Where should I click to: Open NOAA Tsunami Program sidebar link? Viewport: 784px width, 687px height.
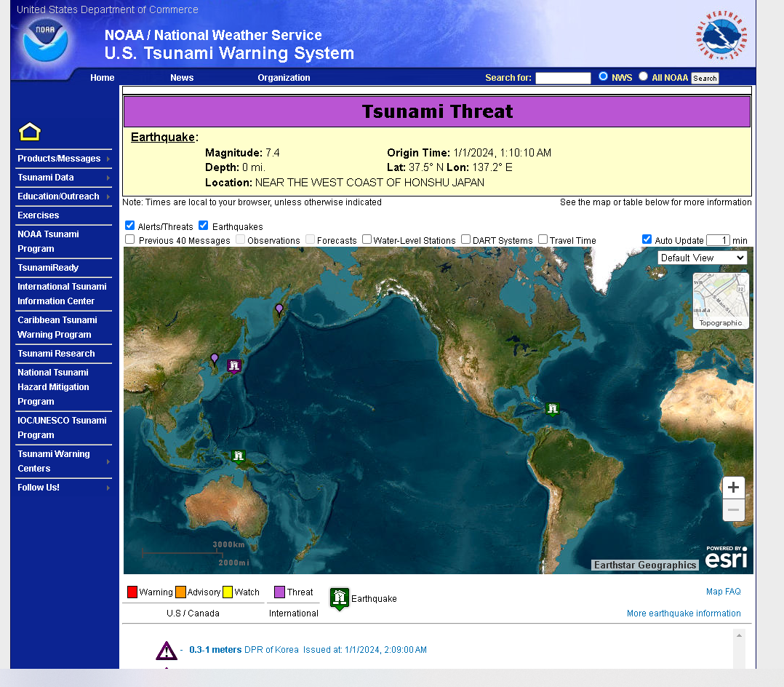coord(48,241)
